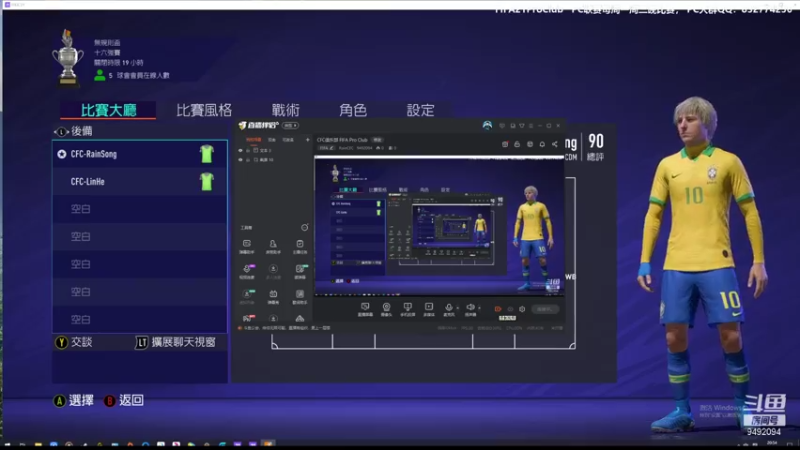The image size is (800, 450).
Task: Select player CFC-LinHe in the list
Action: pos(140,182)
